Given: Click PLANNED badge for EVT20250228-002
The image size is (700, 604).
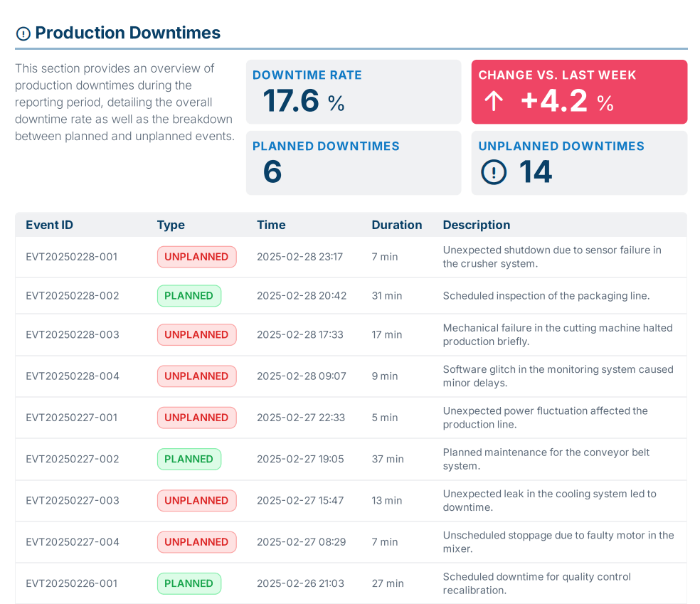Looking at the screenshot, I should click(189, 296).
